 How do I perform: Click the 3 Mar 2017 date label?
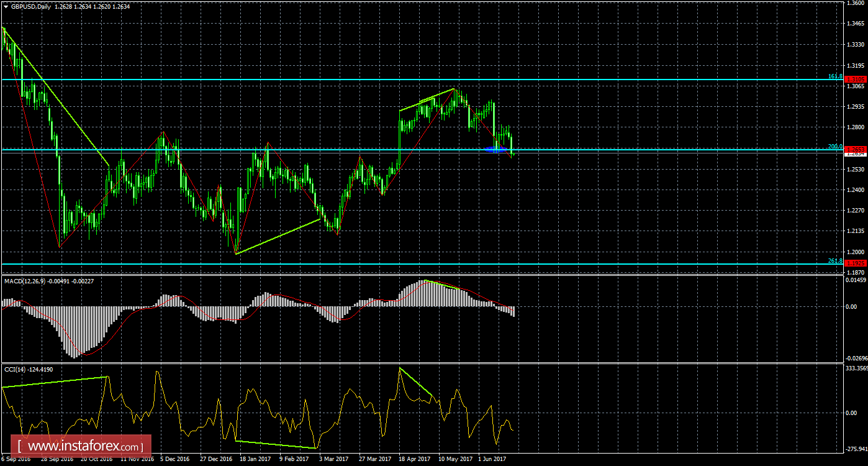[333, 459]
